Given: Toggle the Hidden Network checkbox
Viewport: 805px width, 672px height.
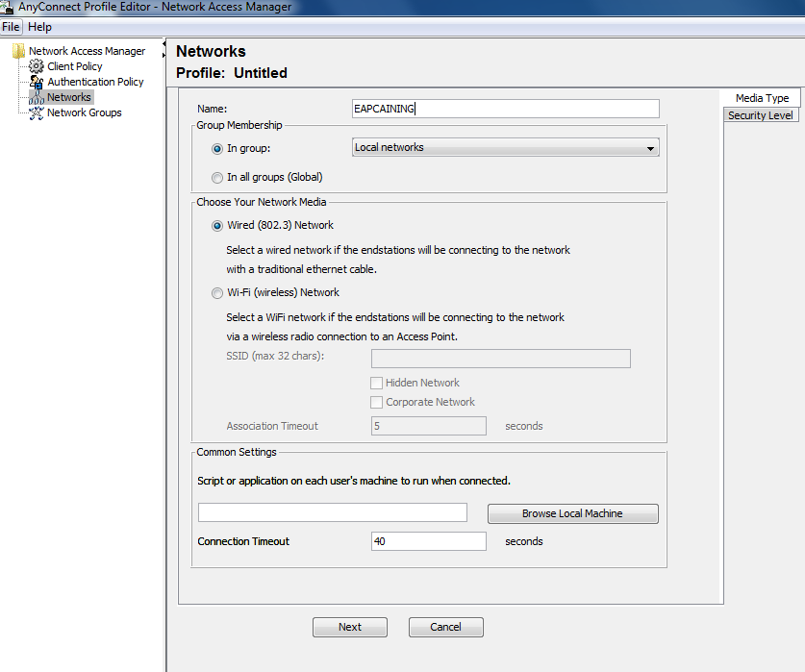Looking at the screenshot, I should click(x=376, y=383).
